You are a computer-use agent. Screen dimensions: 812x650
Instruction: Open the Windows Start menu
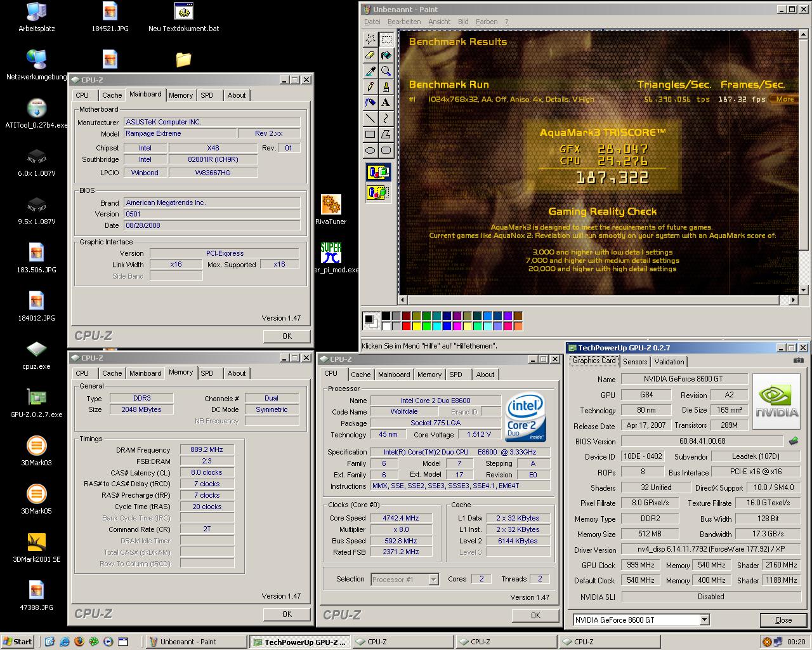pyautogui.click(x=17, y=642)
